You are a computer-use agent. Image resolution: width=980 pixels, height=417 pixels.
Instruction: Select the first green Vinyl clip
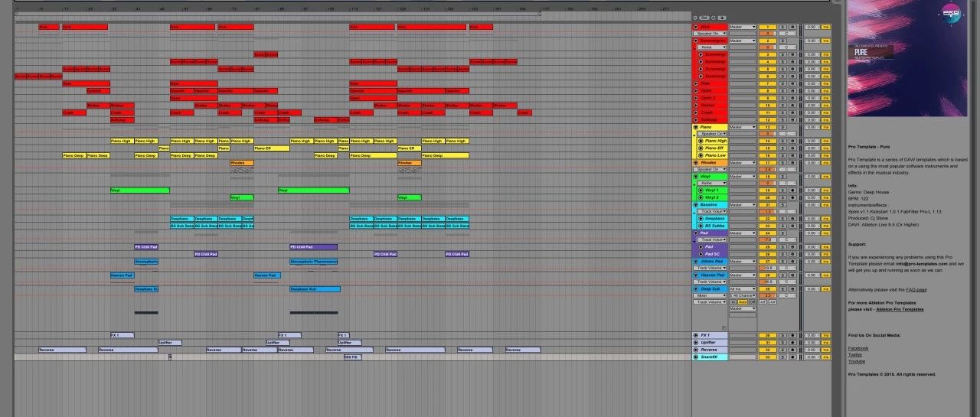tap(140, 191)
